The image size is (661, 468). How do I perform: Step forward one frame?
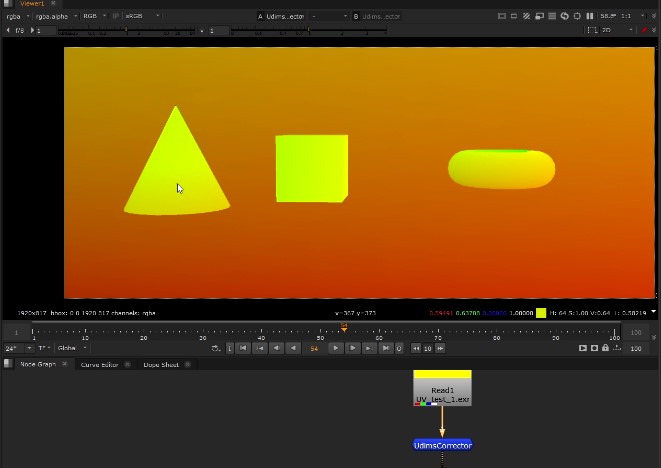point(353,348)
